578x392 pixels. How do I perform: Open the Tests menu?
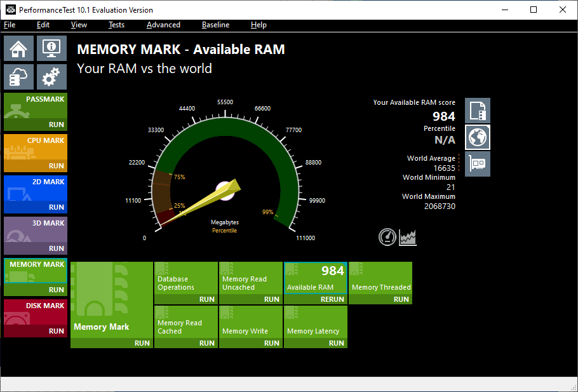[116, 25]
